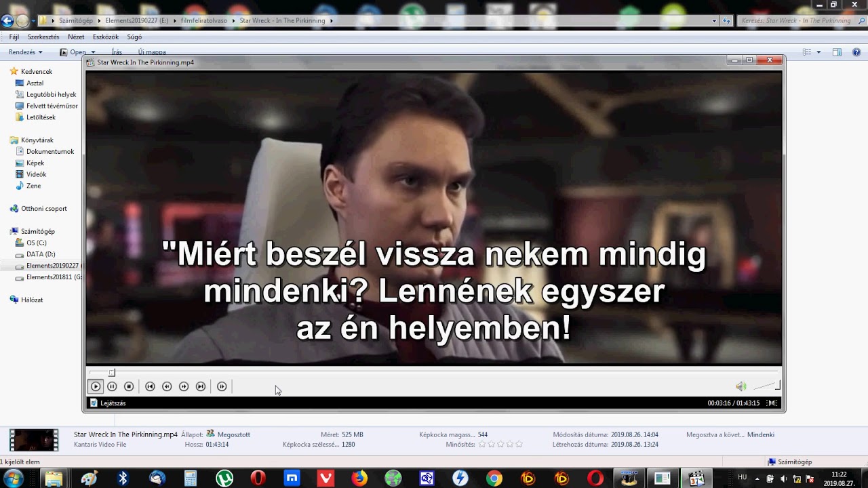Open the Nézet menu

coord(76,37)
